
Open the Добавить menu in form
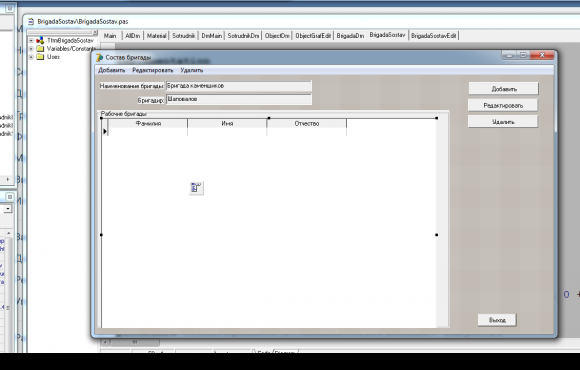[x=111, y=70]
